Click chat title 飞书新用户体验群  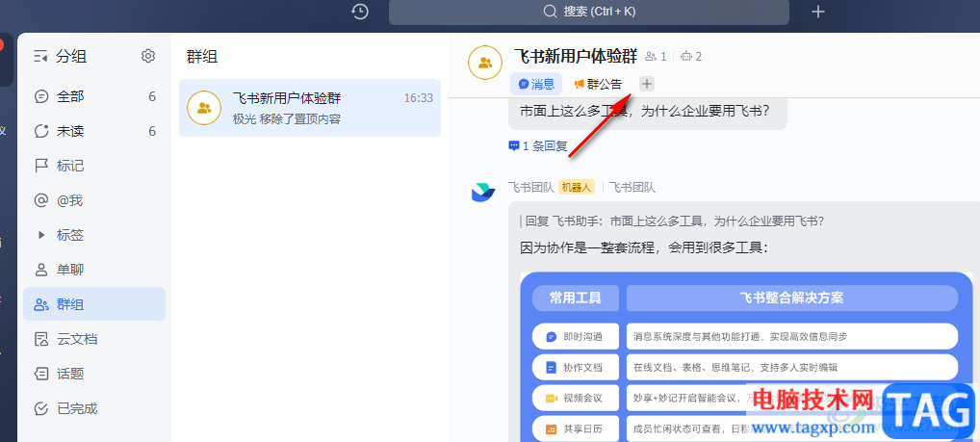[x=576, y=57]
